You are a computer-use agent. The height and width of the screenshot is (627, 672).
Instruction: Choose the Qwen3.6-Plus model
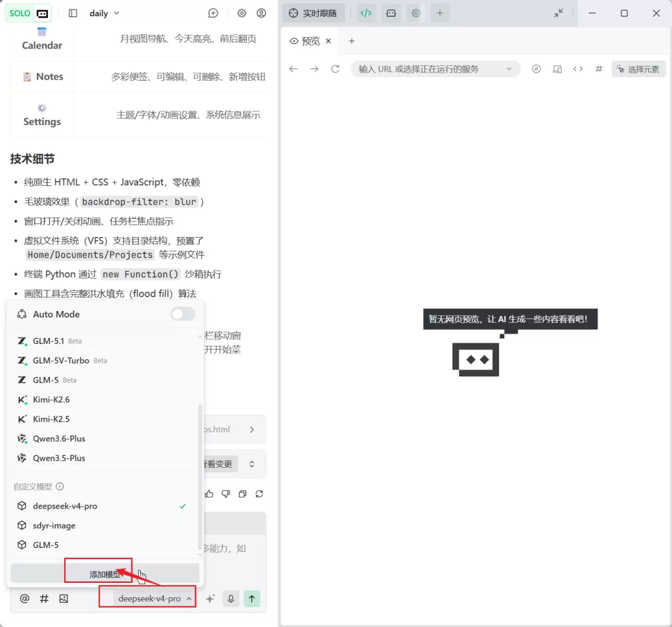(103, 439)
